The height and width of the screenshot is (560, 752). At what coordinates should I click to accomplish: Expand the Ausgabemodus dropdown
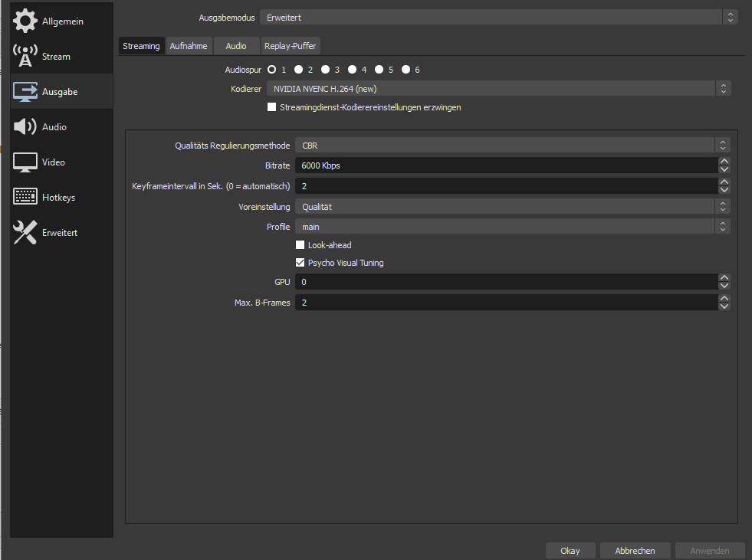pos(498,17)
